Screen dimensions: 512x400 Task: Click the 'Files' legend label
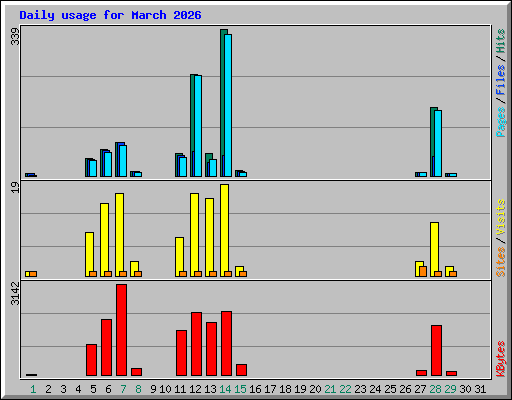pyautogui.click(x=501, y=80)
